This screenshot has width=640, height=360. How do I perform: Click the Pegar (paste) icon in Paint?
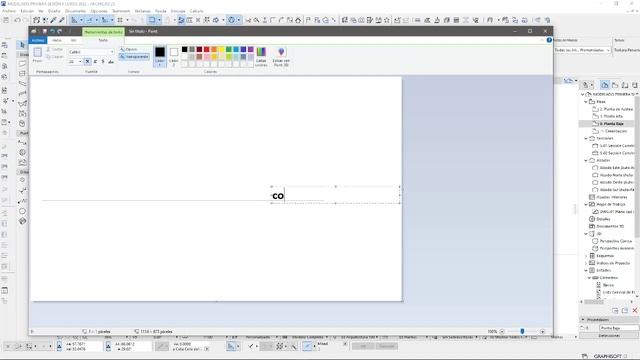38,52
